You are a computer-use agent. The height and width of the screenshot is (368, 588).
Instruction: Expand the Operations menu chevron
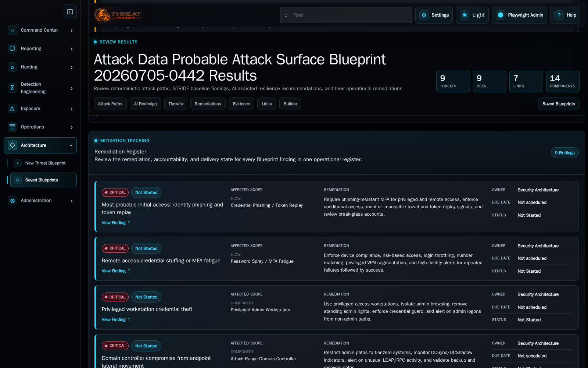pos(72,127)
